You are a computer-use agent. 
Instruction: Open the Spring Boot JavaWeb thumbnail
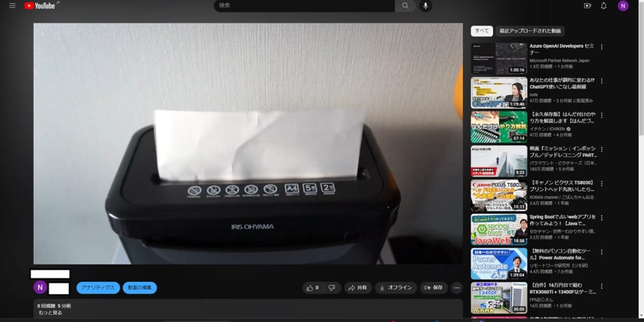[499, 229]
